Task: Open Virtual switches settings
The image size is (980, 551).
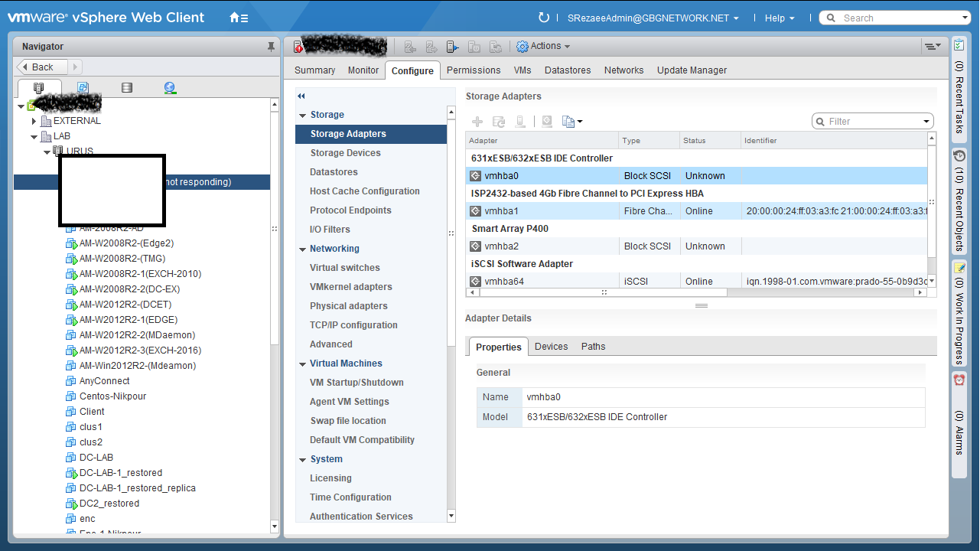Action: 344,268
